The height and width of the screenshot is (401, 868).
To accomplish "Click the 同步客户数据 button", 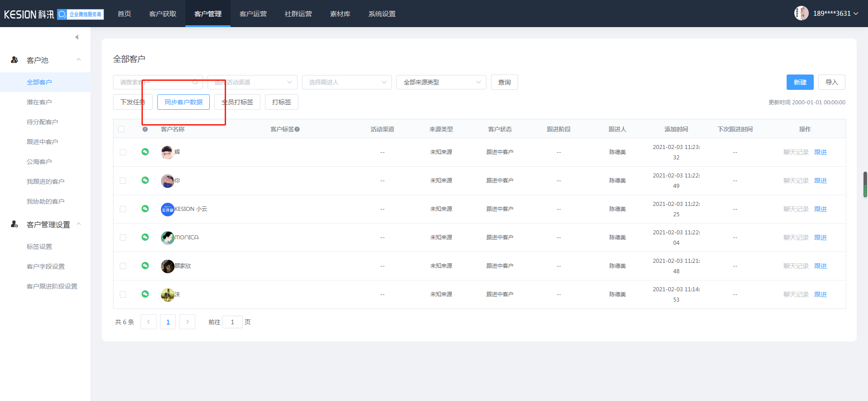I will tap(184, 102).
